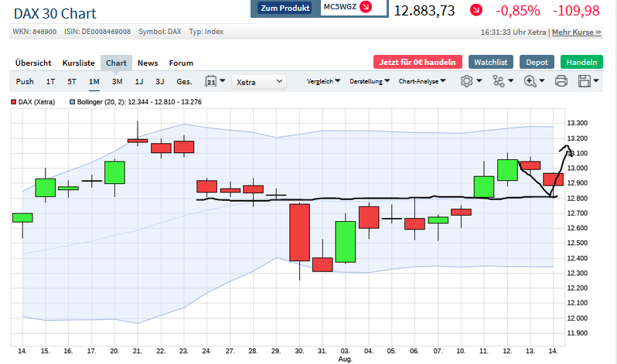This screenshot has height=364, width=617.
Task: Open the Vergleich dropdown
Action: (323, 81)
